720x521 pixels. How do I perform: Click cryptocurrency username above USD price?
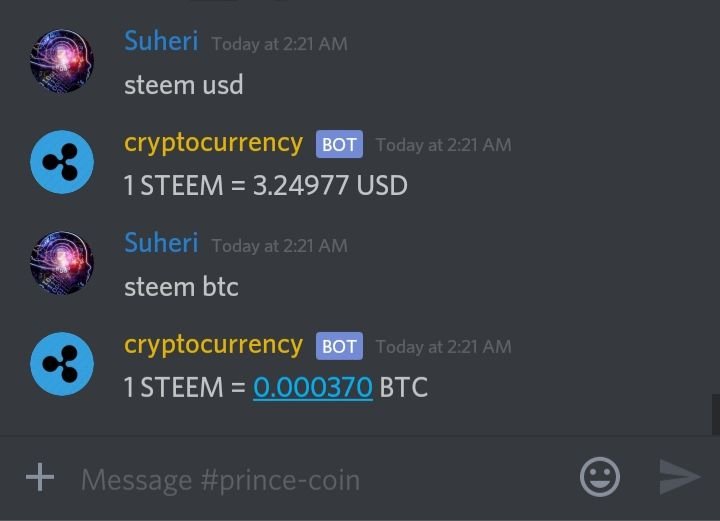(214, 144)
